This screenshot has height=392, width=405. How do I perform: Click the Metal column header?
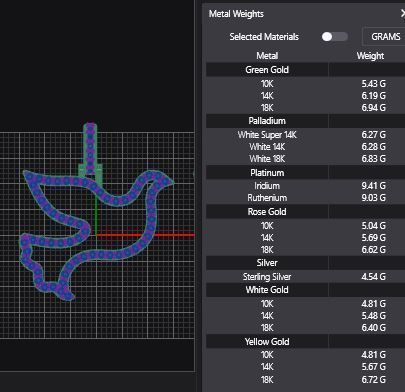[267, 56]
